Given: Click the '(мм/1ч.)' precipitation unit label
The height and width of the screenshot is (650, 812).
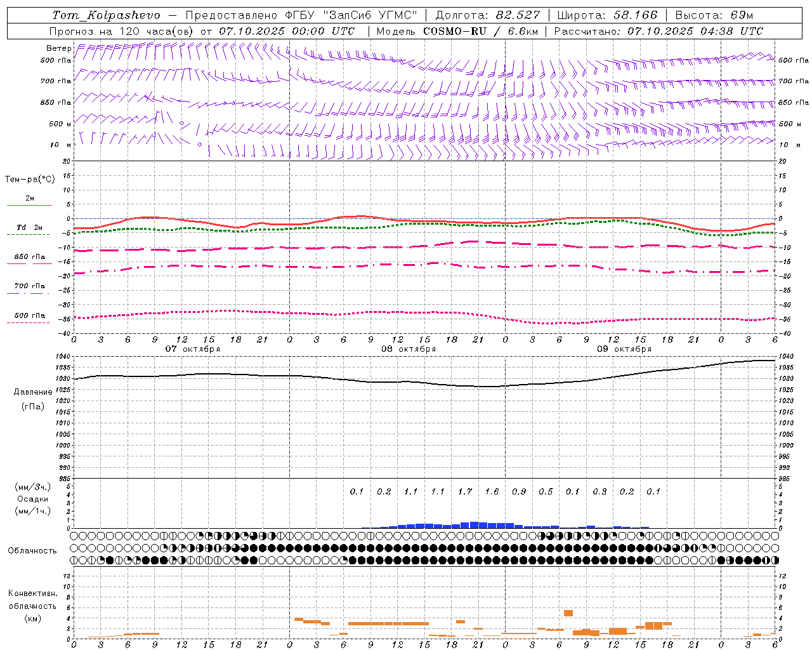Looking at the screenshot, I should tap(33, 511).
